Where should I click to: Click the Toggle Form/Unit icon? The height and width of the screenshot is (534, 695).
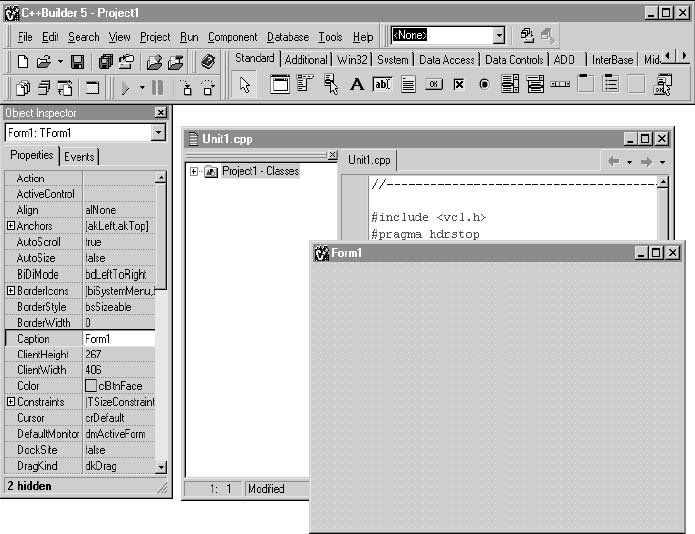(65, 88)
